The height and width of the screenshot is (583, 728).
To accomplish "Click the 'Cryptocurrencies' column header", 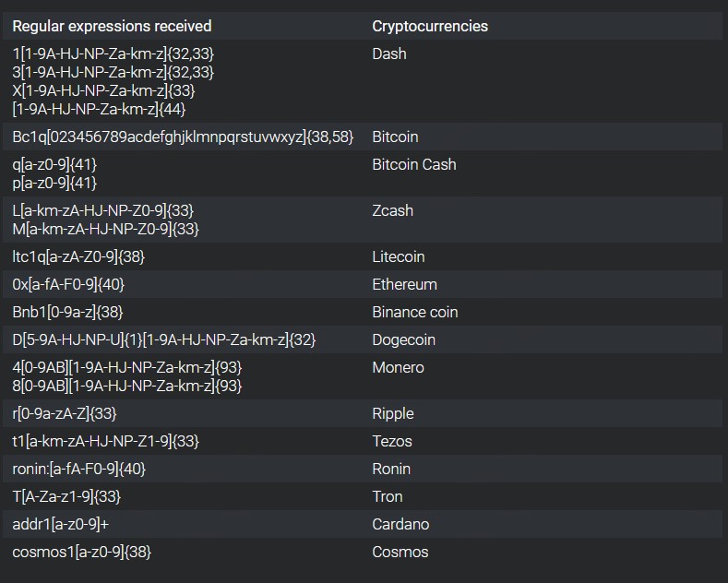I will pyautogui.click(x=430, y=26).
